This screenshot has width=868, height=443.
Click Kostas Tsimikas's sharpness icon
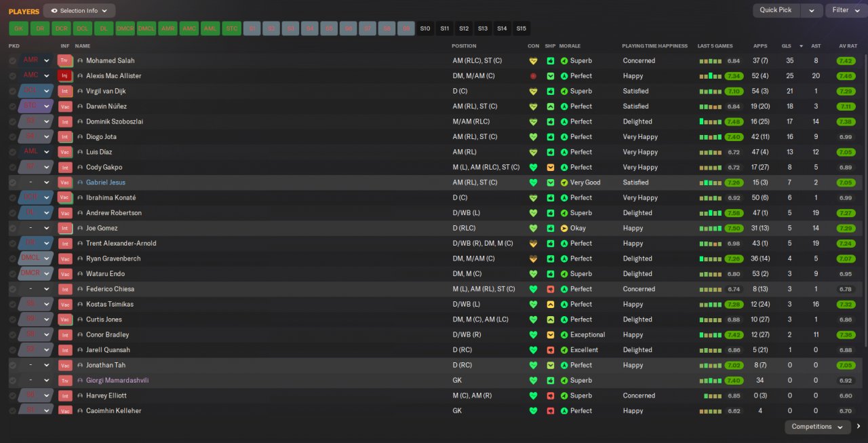click(x=551, y=304)
